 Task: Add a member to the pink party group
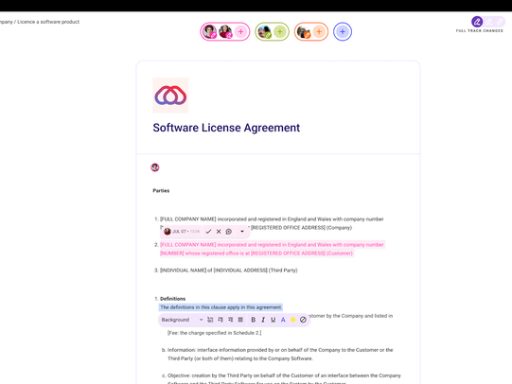(241, 32)
